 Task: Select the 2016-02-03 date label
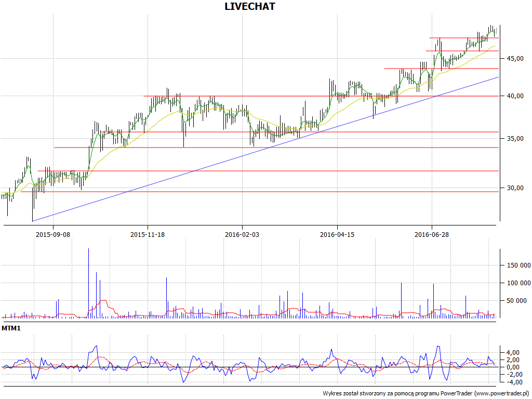(x=242, y=234)
